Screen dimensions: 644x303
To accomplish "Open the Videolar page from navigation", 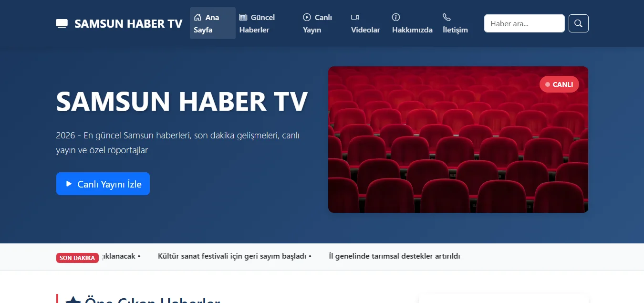I will [365, 30].
